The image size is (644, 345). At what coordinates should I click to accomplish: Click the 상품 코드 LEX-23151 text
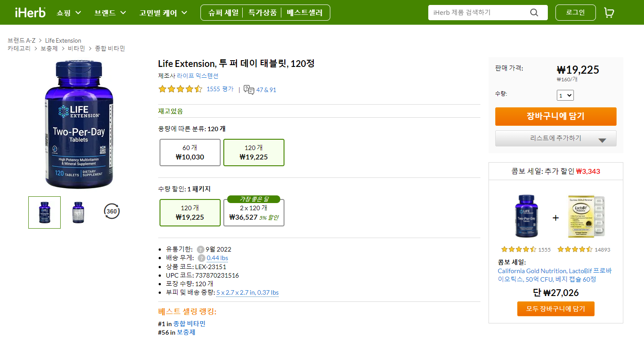(196, 267)
